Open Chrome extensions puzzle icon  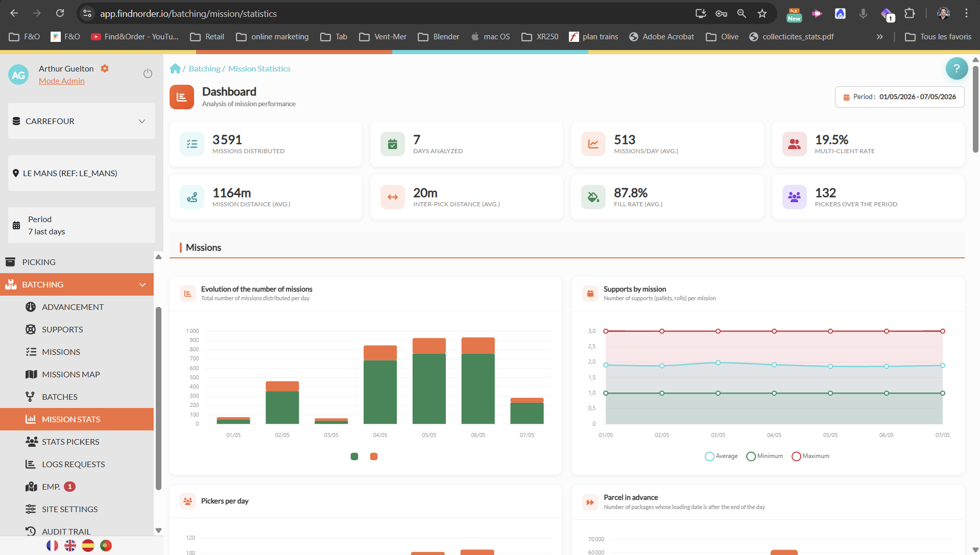pyautogui.click(x=910, y=14)
